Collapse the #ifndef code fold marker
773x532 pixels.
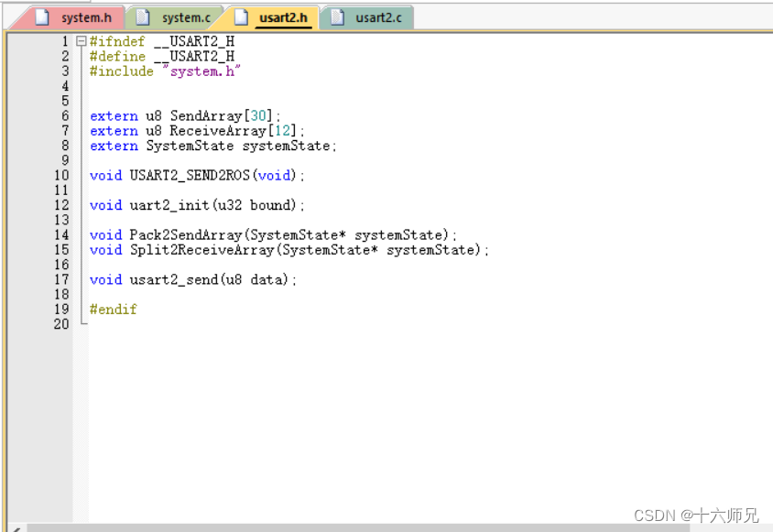coord(81,40)
